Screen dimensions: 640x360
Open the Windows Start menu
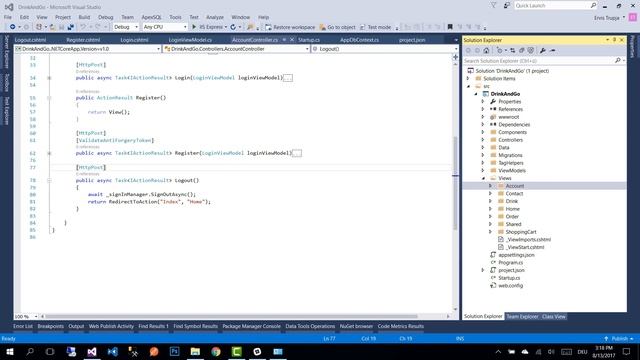coord(9,351)
